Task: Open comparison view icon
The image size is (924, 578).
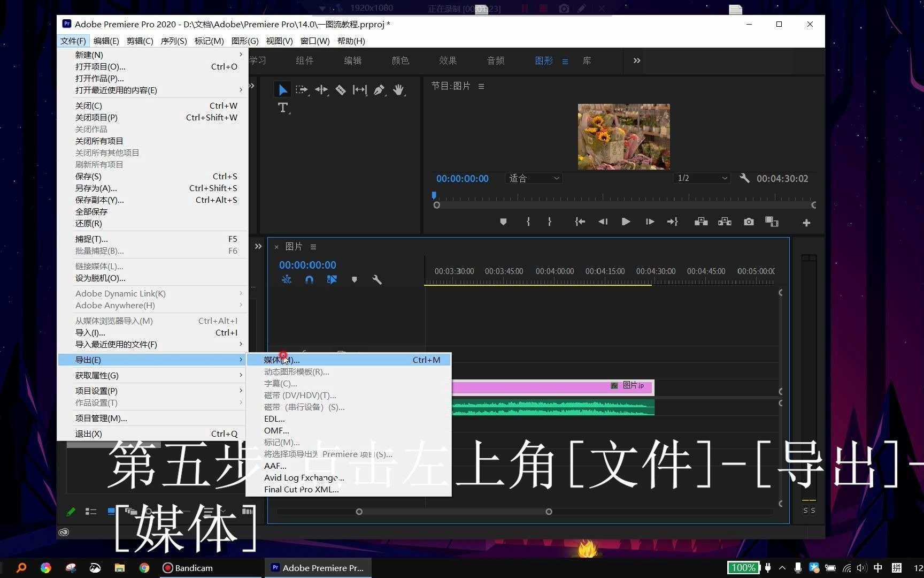Action: [x=772, y=222]
